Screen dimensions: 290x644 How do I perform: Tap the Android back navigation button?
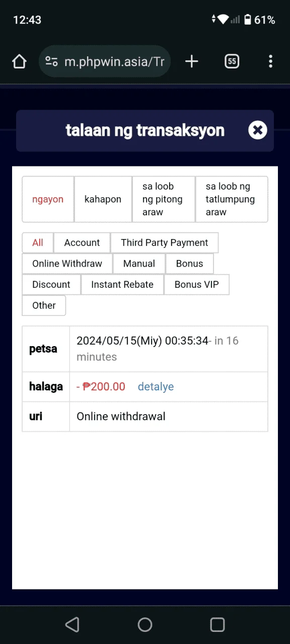(72, 625)
